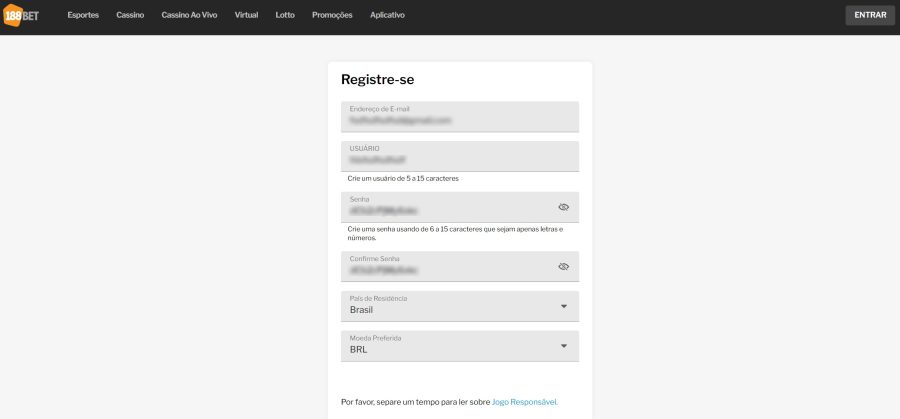
Task: Navigate to Virtual games
Action: (x=246, y=16)
